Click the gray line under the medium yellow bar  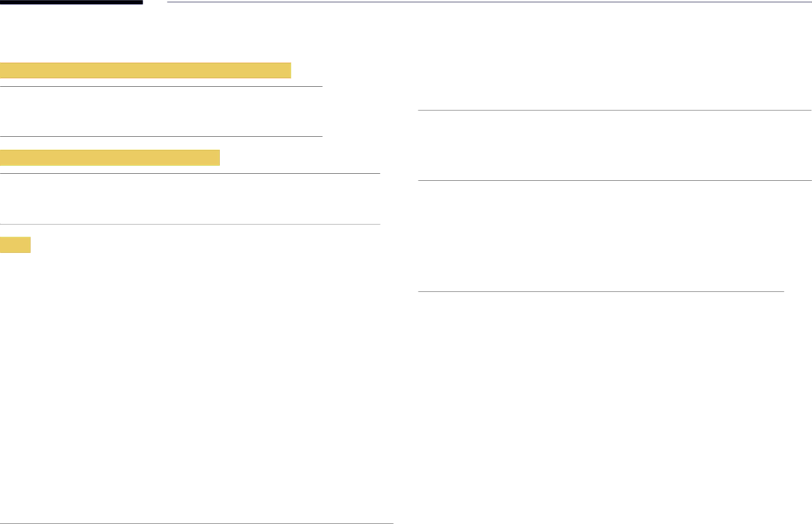(x=190, y=173)
